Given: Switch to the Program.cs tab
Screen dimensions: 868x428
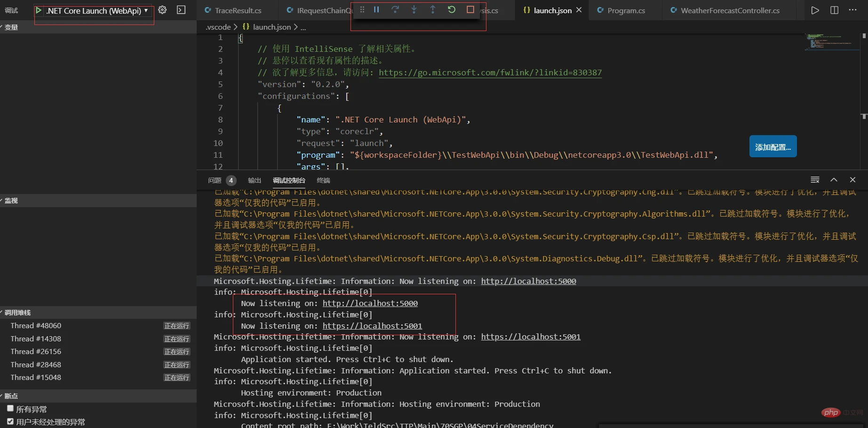Looking at the screenshot, I should pyautogui.click(x=626, y=10).
